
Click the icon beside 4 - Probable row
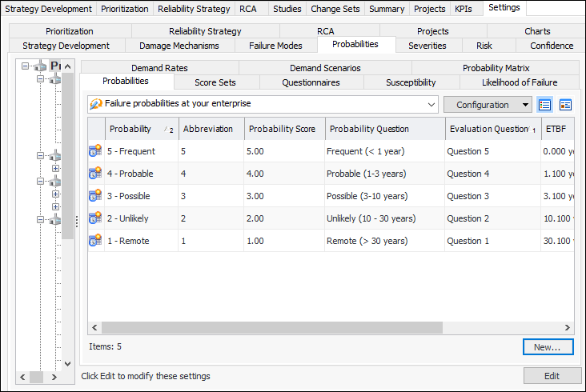tap(95, 174)
